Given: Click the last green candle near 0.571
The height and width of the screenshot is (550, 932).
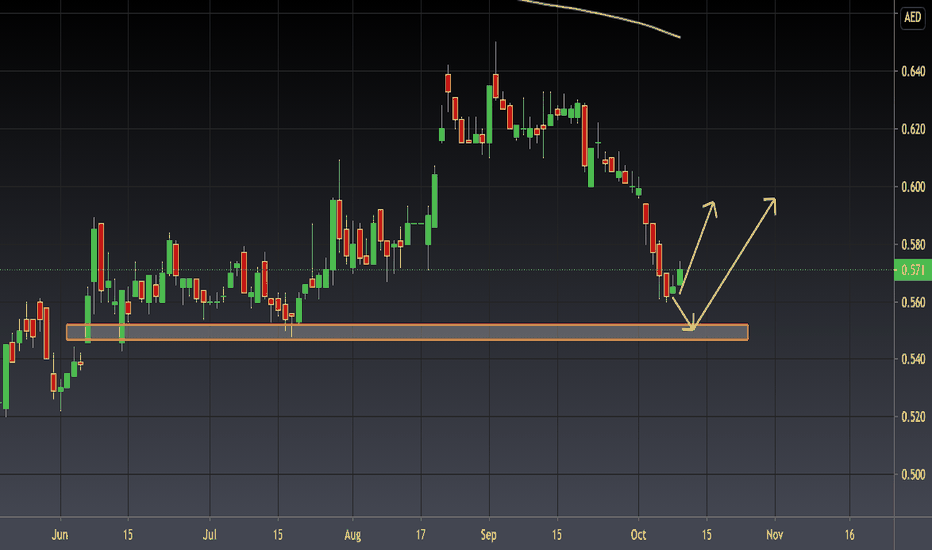Looking at the screenshot, I should point(680,278).
